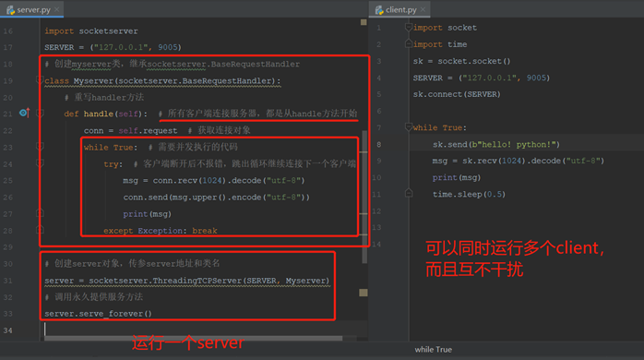Click the fold end marker beside import time
Screen dimensions: 644x360
tap(408, 43)
